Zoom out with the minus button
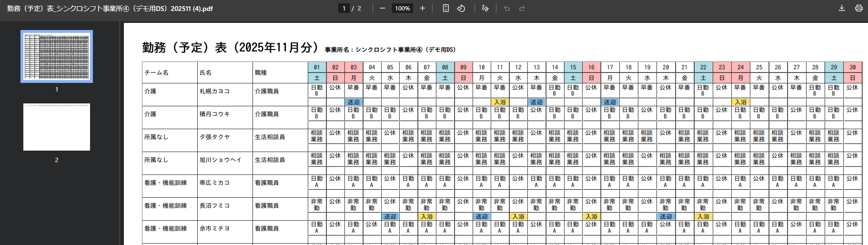Viewport: 868px width, 245px height. click(x=382, y=9)
